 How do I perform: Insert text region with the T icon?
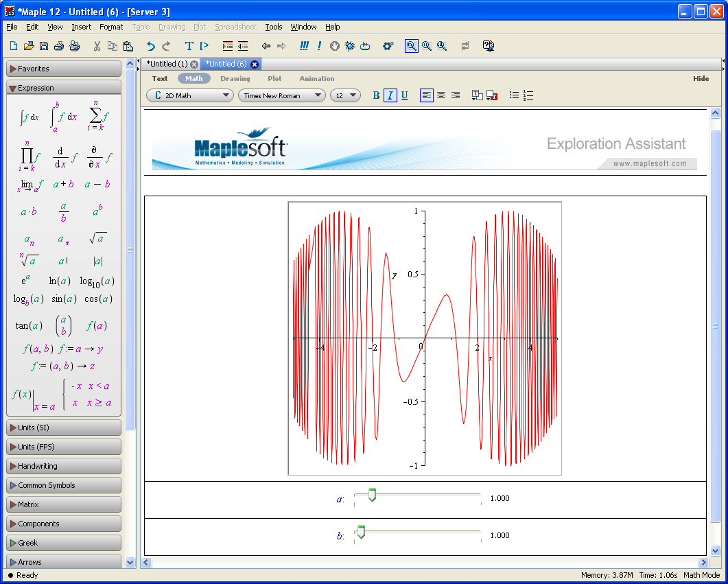[x=189, y=46]
